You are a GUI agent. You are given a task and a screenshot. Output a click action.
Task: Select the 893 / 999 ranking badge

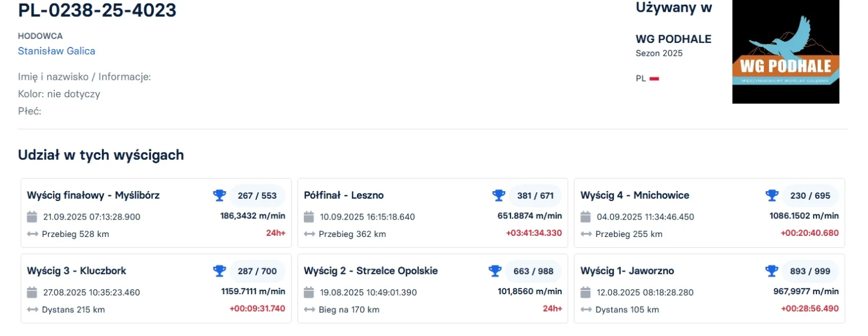(810, 271)
